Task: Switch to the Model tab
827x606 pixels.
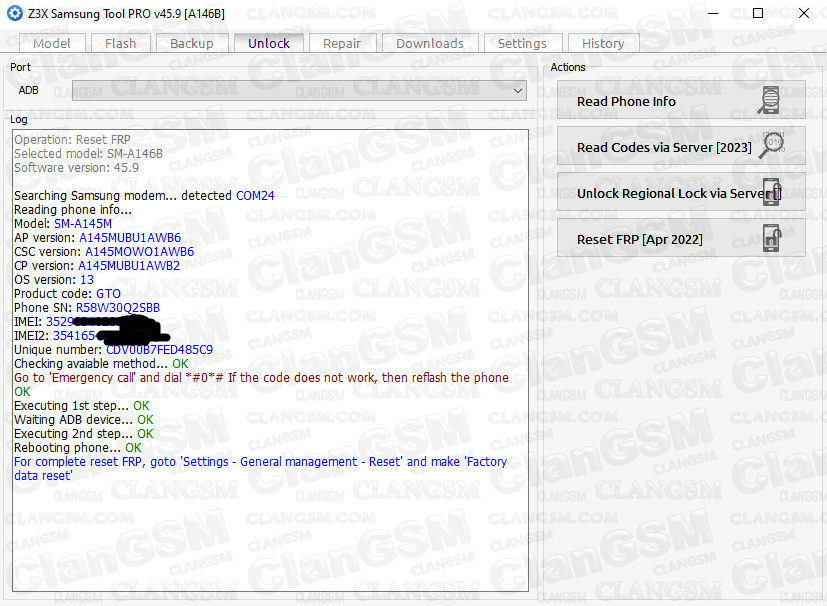Action: pos(52,43)
